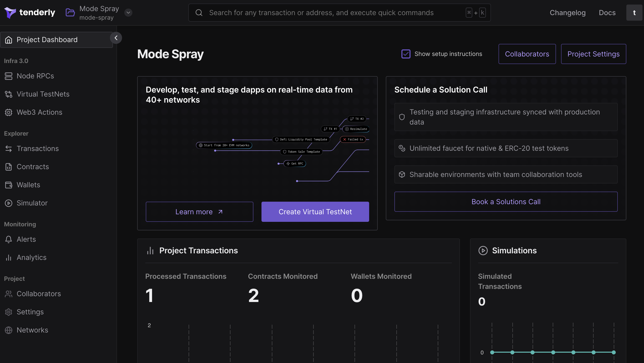This screenshot has height=363, width=644.
Task: Click Create Virtual TestNet button
Action: pos(315,212)
